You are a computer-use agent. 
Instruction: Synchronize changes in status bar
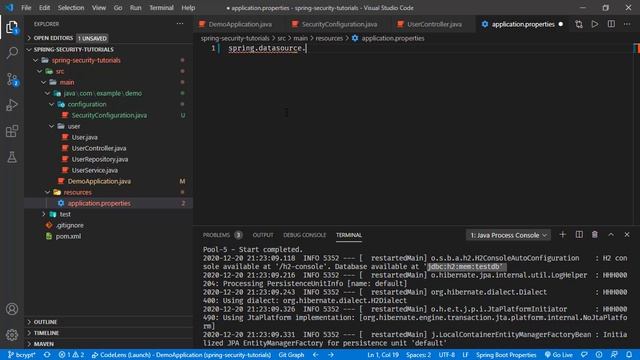pyautogui.click(x=47, y=355)
